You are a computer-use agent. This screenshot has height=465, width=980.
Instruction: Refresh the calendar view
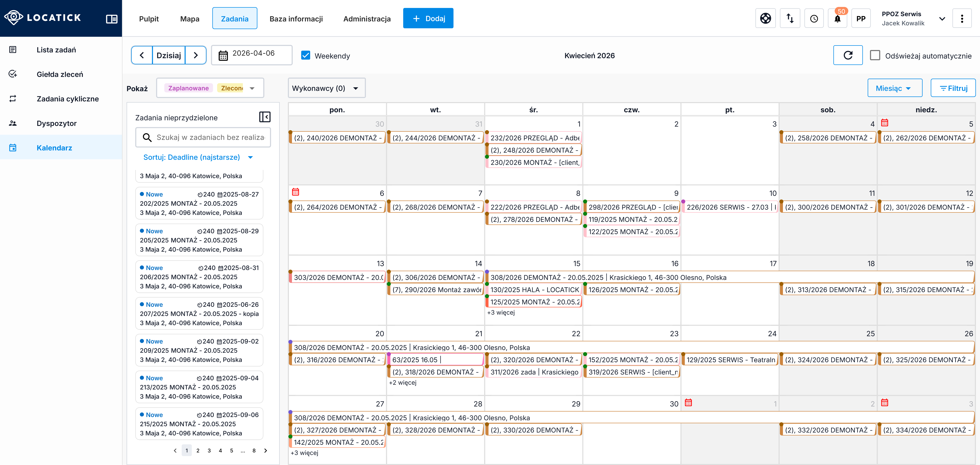coord(848,55)
